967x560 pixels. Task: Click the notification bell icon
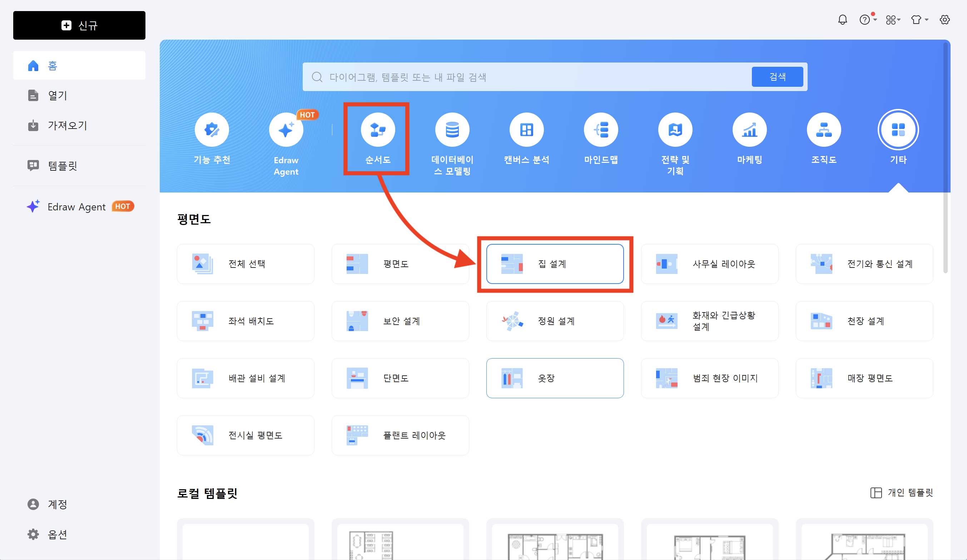coord(842,20)
